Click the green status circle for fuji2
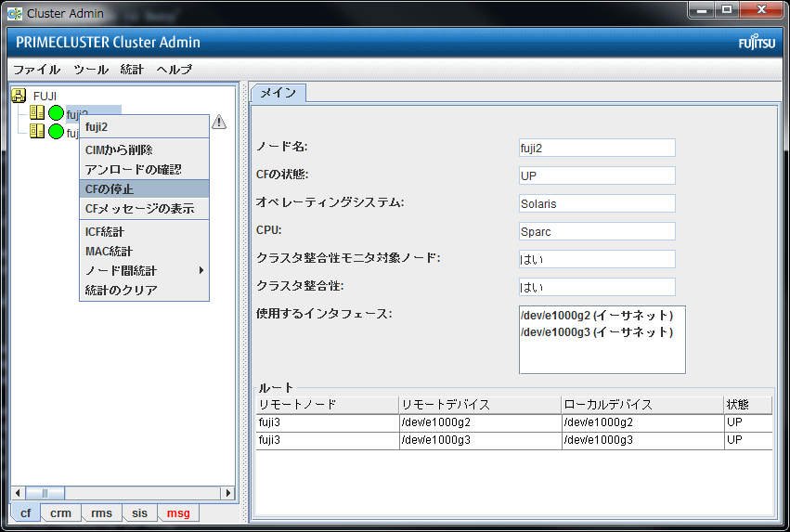Screen dimensions: 790x532 pyautogui.click(x=56, y=113)
